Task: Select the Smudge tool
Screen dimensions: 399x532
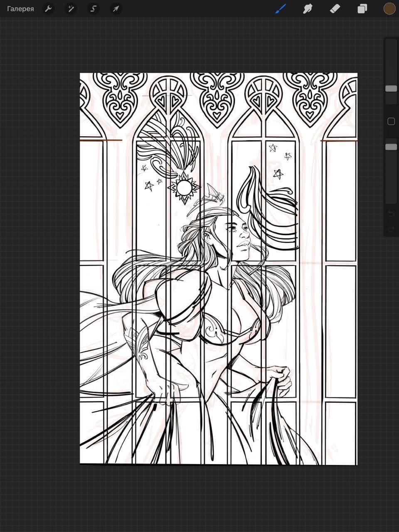Action: [308, 9]
